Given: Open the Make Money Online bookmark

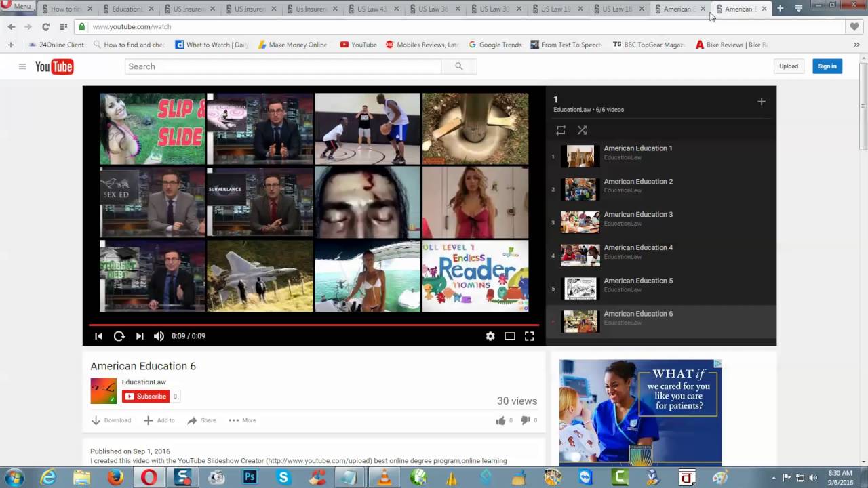Looking at the screenshot, I should 292,45.
